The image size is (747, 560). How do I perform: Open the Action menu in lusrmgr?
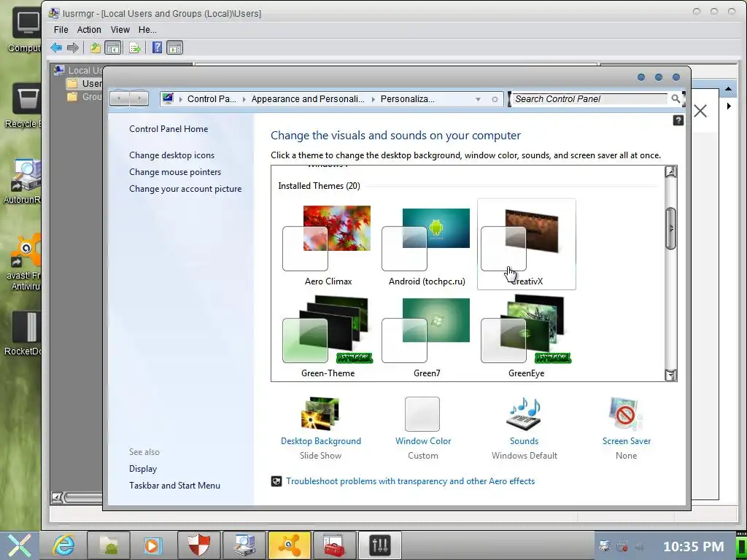tap(89, 29)
